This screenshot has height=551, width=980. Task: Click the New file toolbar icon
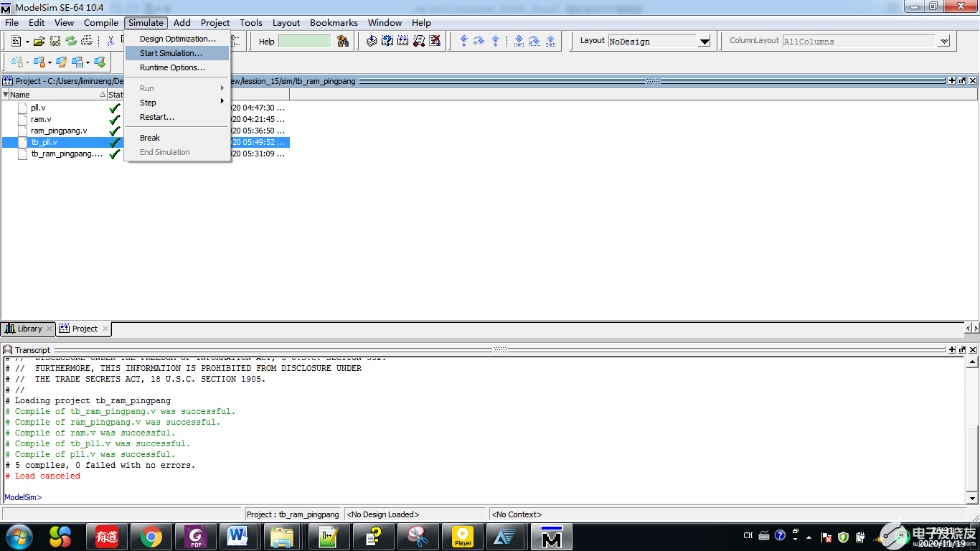click(x=16, y=42)
